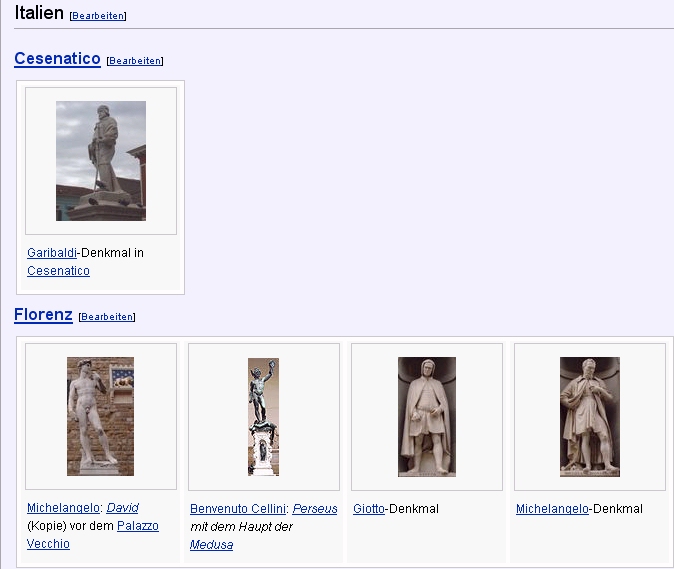View the Giotto-Denkmal statue image
Image resolution: width=674 pixels, height=569 pixels.
click(x=426, y=416)
